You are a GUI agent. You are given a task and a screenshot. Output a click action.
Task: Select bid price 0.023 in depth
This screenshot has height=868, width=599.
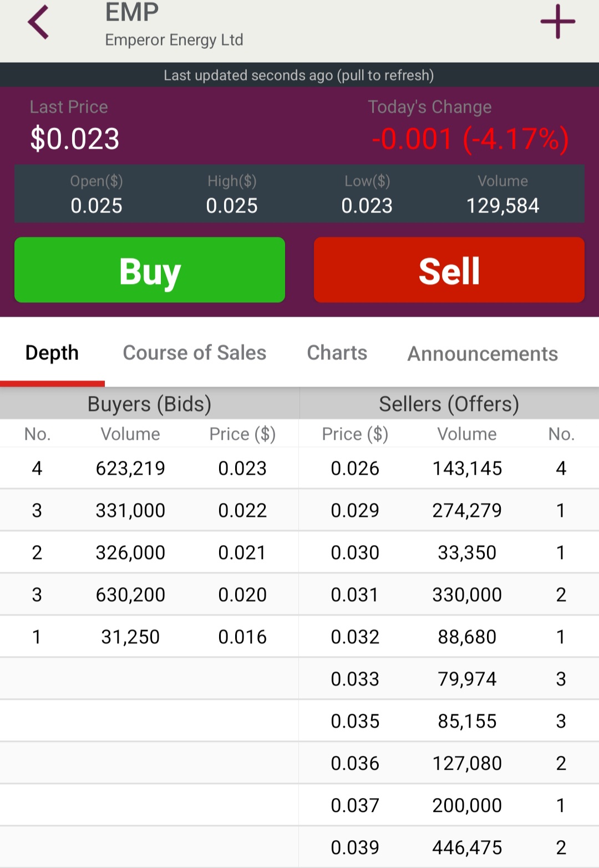[242, 469]
